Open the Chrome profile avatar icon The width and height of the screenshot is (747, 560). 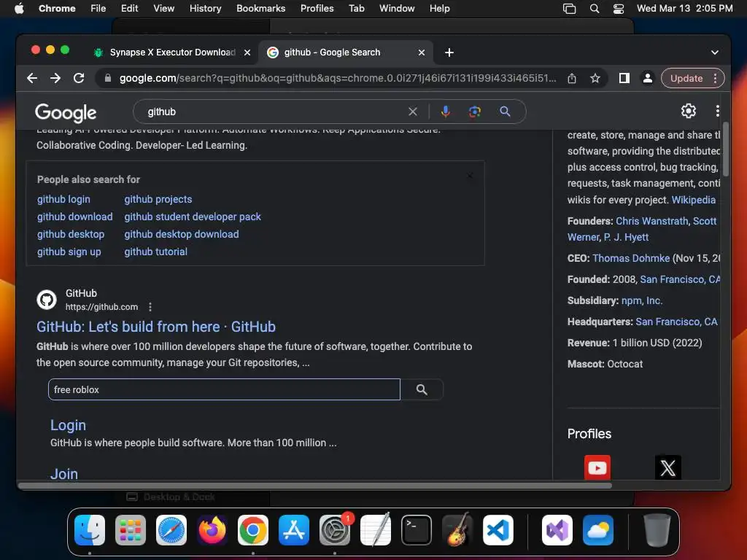pos(648,78)
